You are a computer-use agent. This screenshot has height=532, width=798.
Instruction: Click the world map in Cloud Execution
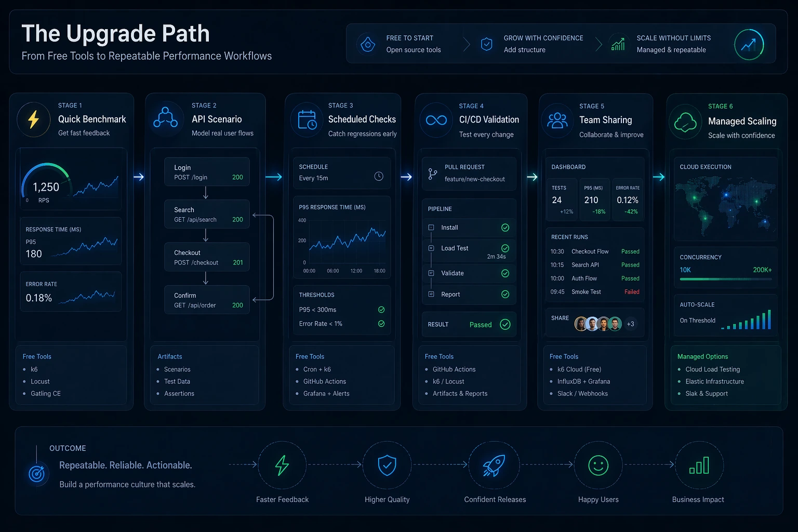725,205
